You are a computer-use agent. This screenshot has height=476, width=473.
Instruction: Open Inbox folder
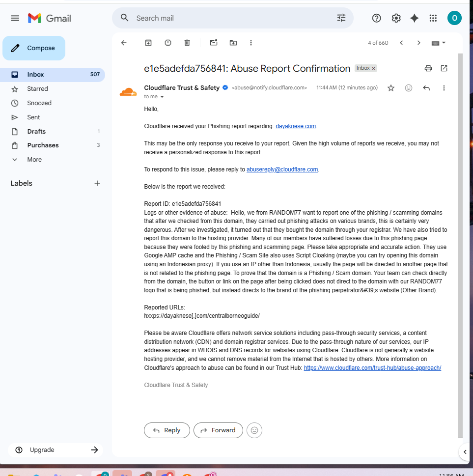(53, 75)
